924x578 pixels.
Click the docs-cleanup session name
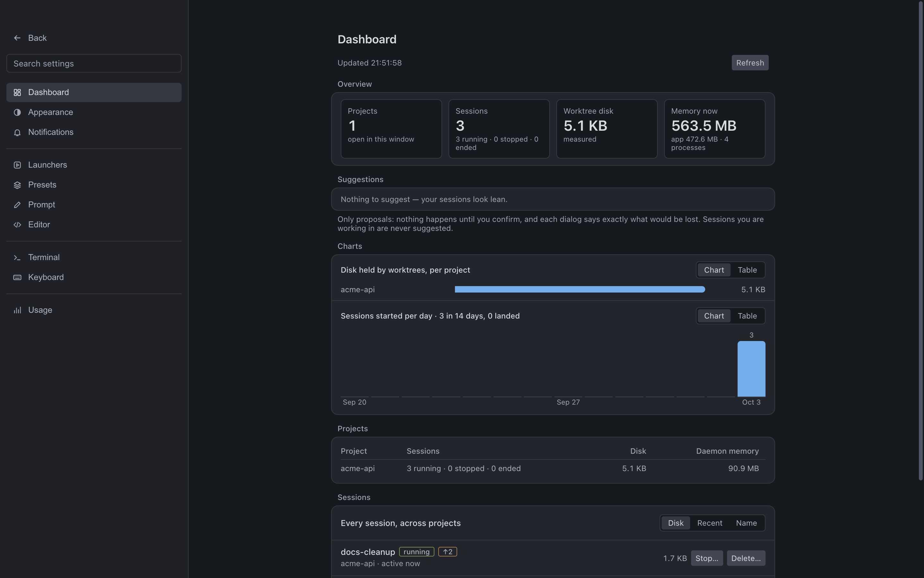[x=368, y=552]
